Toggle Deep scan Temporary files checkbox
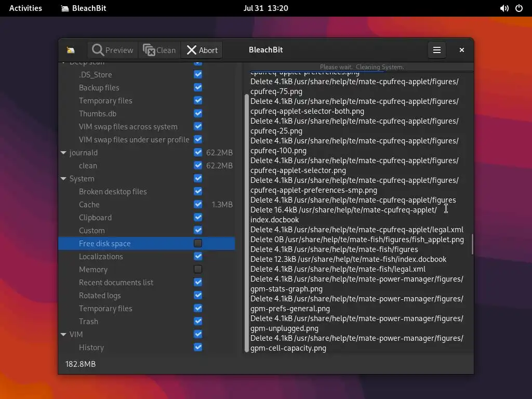 198,100
